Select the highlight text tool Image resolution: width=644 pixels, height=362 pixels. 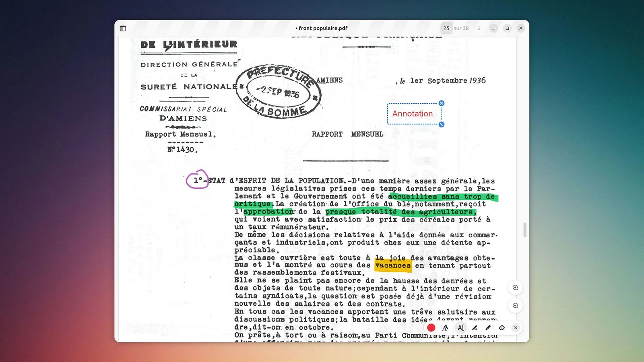475,328
